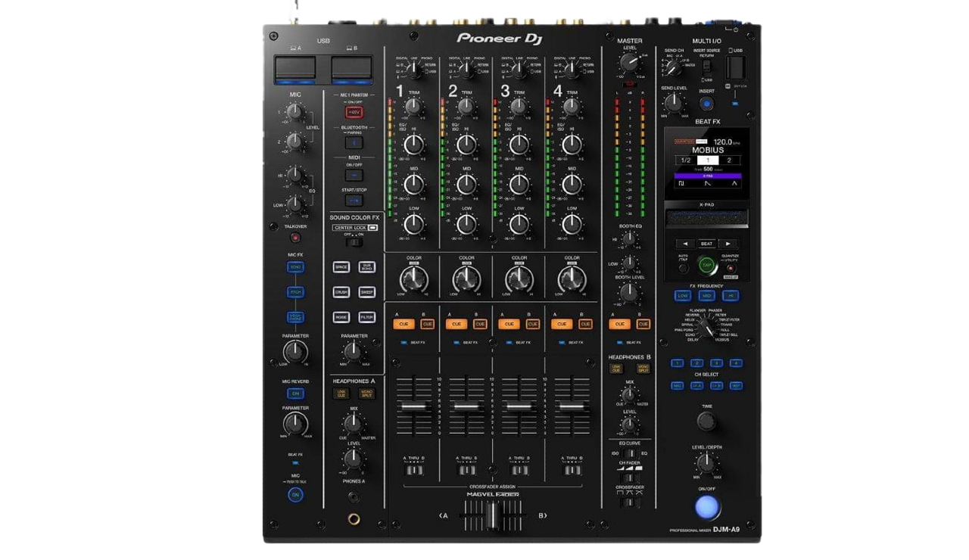Select FX channel 1 button in CH Select
Screen dimensions: 969x560
(x=678, y=363)
